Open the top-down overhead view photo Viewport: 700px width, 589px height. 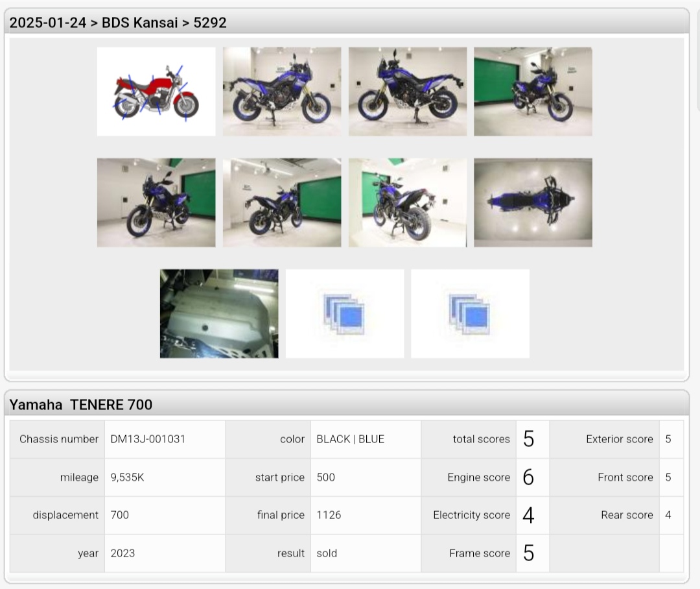tap(533, 202)
